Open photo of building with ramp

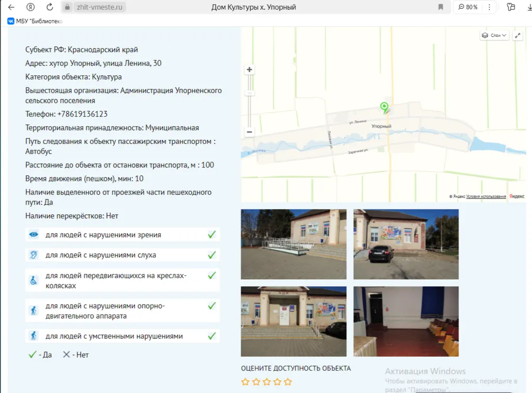point(294,244)
